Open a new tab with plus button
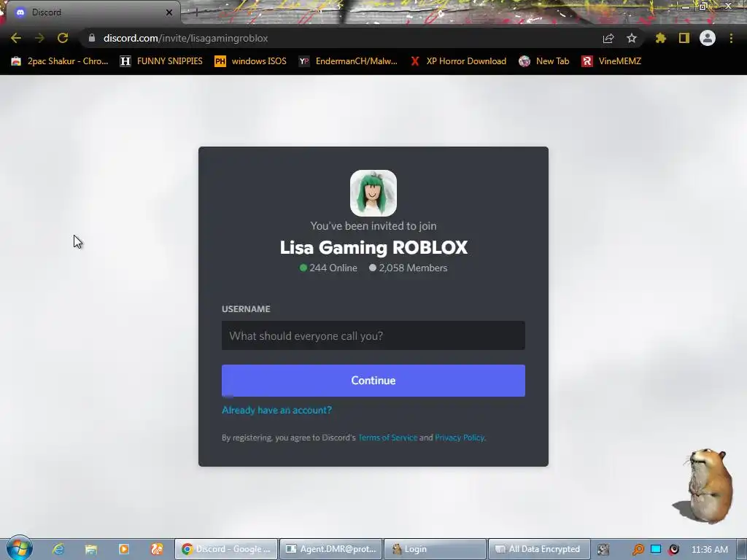The image size is (747, 560). (x=196, y=12)
